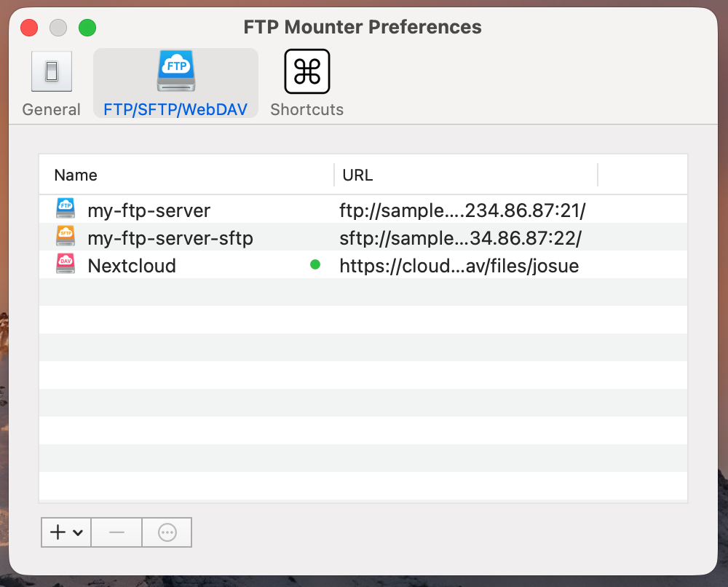Click the ellipsis more-actions button below list
The width and height of the screenshot is (728, 587).
click(167, 532)
